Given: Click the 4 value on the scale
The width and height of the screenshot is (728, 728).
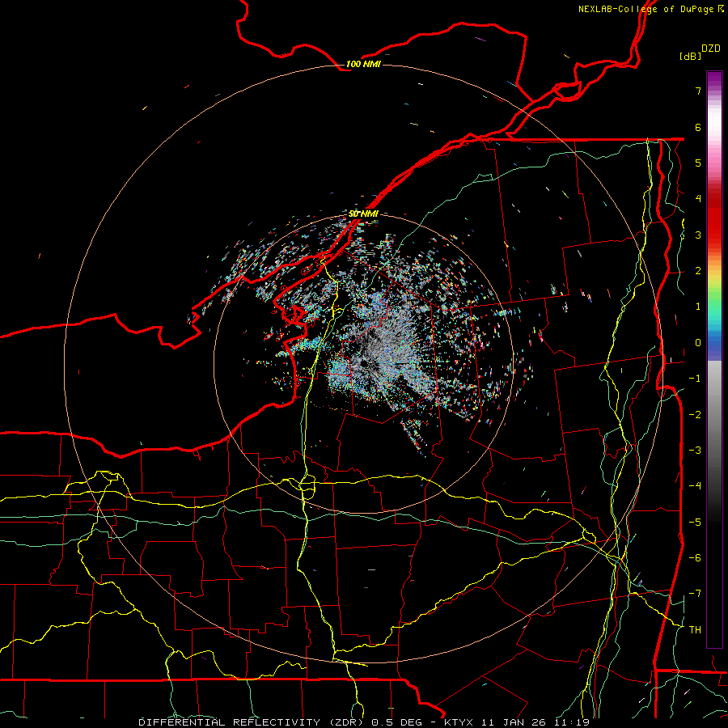Looking at the screenshot, I should pyautogui.click(x=698, y=199).
